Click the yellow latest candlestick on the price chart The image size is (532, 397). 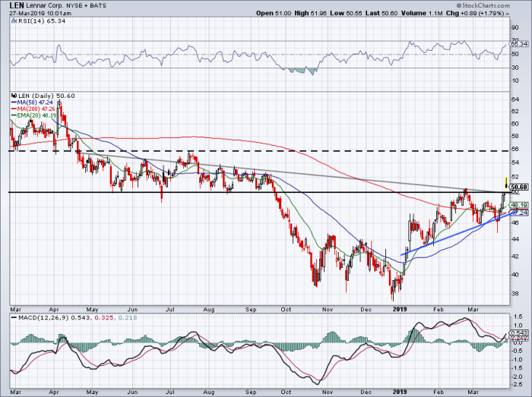506,183
